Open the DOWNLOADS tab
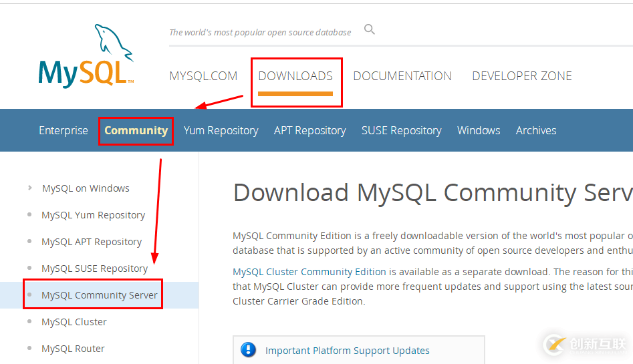The width and height of the screenshot is (633, 364). click(x=295, y=76)
